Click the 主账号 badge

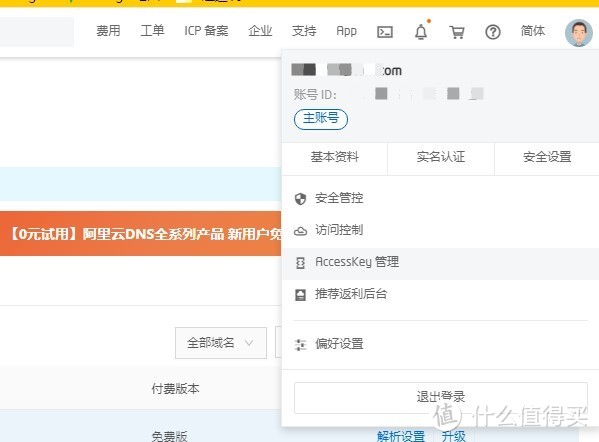(x=321, y=119)
